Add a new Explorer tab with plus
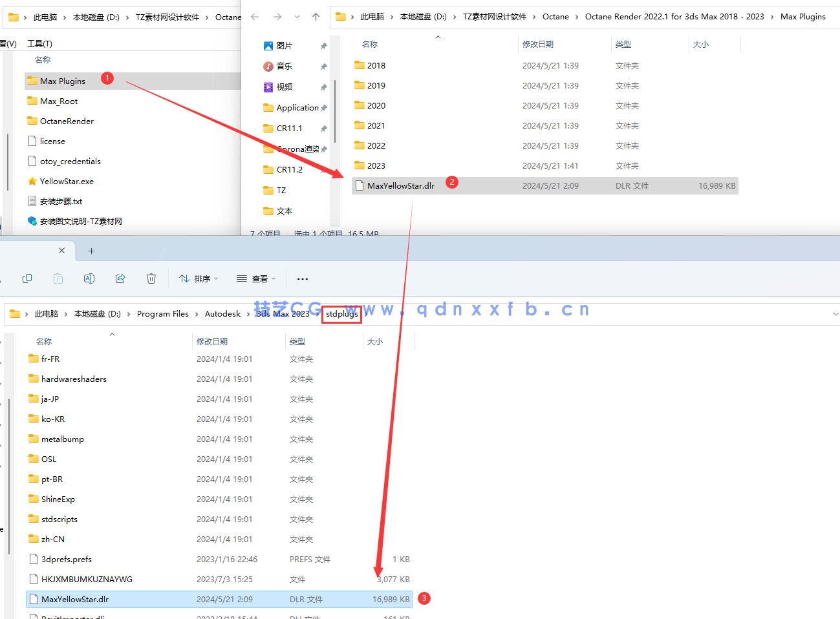The width and height of the screenshot is (840, 619). (x=91, y=251)
